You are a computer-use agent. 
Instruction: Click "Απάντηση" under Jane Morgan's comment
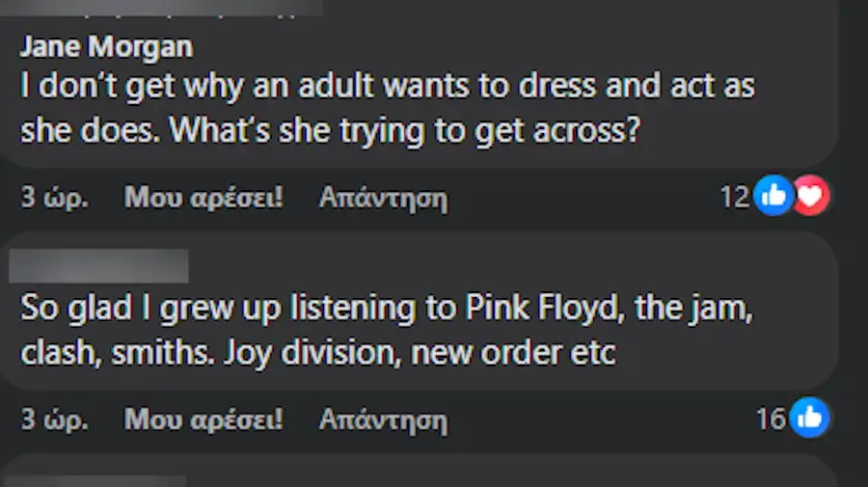383,199
